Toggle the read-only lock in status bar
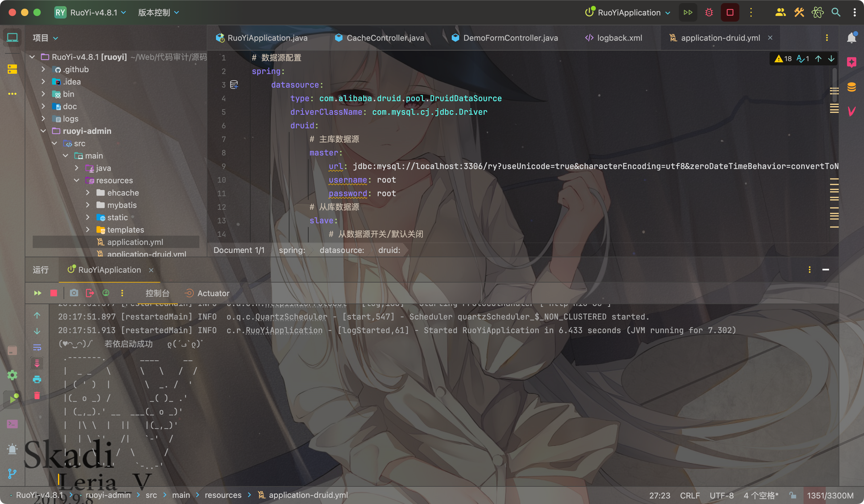The height and width of the screenshot is (504, 864). (x=792, y=495)
